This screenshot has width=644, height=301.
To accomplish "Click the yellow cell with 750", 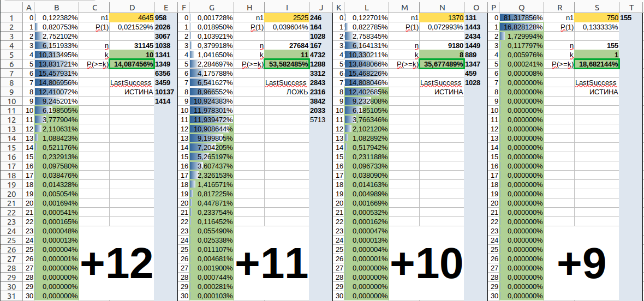I will [597, 17].
